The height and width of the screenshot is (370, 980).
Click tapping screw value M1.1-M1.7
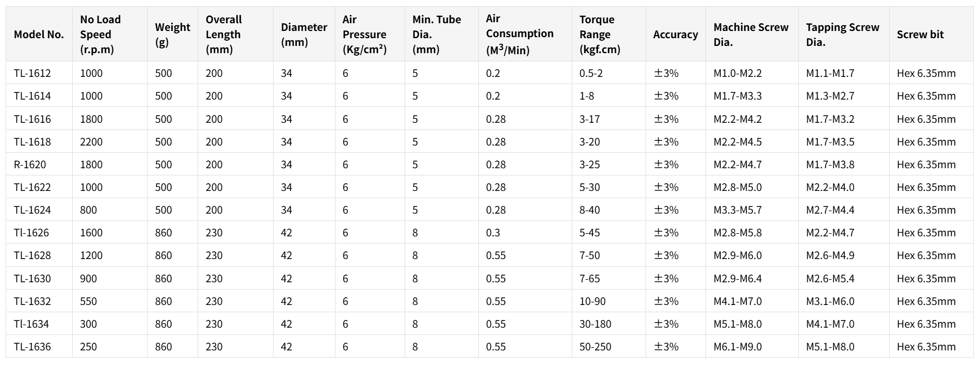(x=830, y=73)
